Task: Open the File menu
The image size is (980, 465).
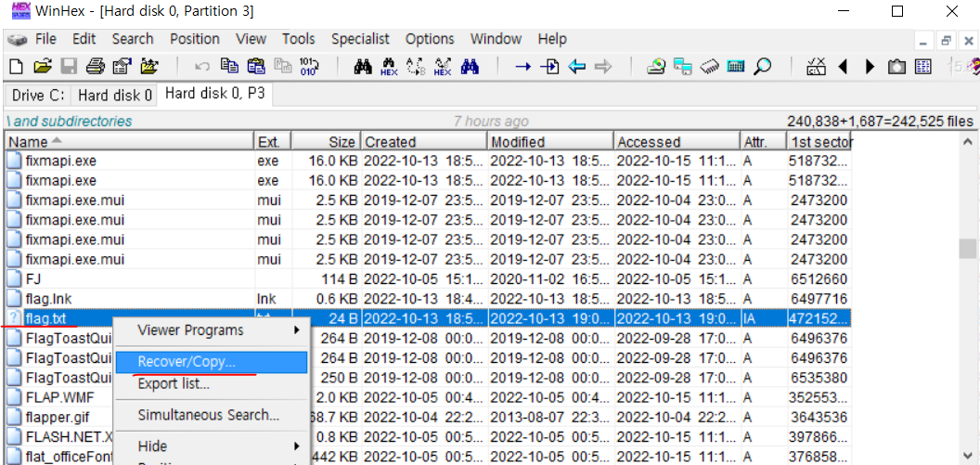Action: [x=45, y=39]
